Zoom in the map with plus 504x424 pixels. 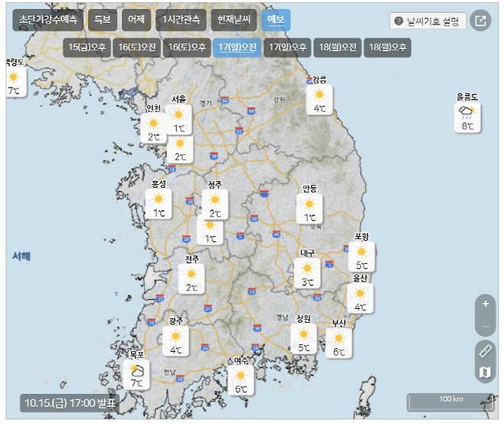tap(486, 304)
